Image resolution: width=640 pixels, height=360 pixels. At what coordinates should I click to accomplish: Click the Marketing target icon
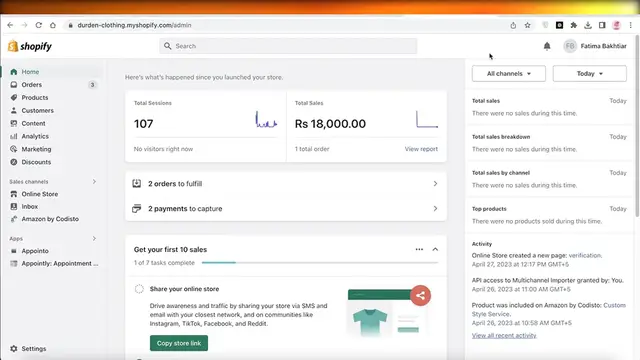14,149
